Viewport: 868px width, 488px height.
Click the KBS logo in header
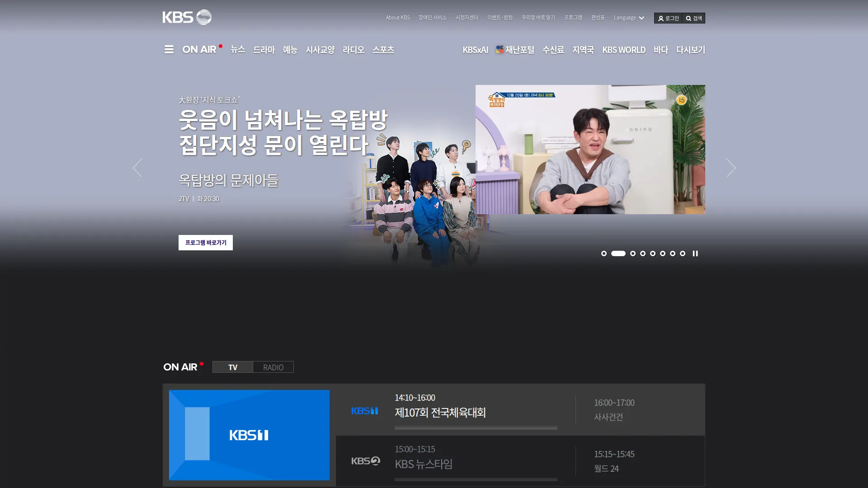click(x=187, y=17)
